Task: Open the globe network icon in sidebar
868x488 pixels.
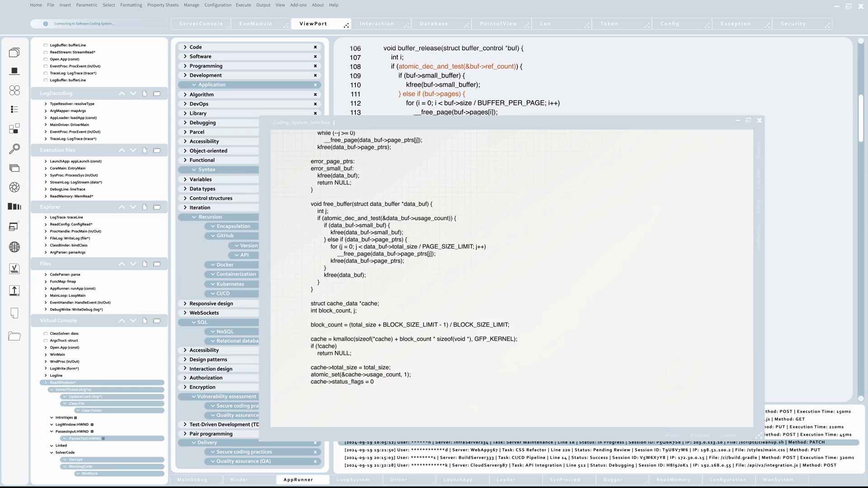Action: point(14,247)
